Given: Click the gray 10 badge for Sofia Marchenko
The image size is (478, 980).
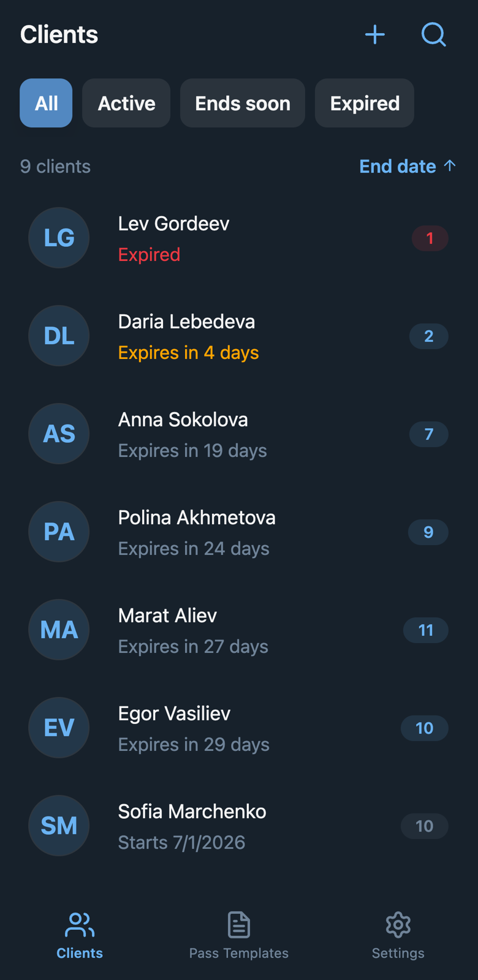Looking at the screenshot, I should point(425,826).
